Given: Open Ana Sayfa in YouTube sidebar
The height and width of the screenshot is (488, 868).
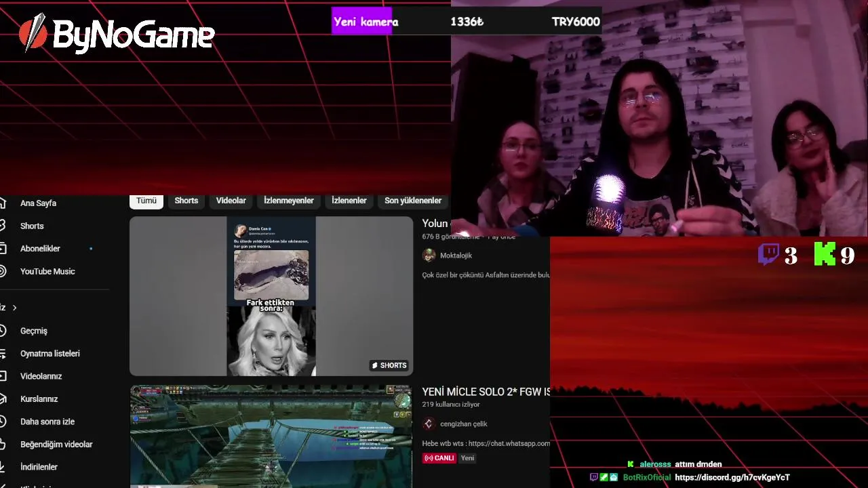Looking at the screenshot, I should 38,203.
